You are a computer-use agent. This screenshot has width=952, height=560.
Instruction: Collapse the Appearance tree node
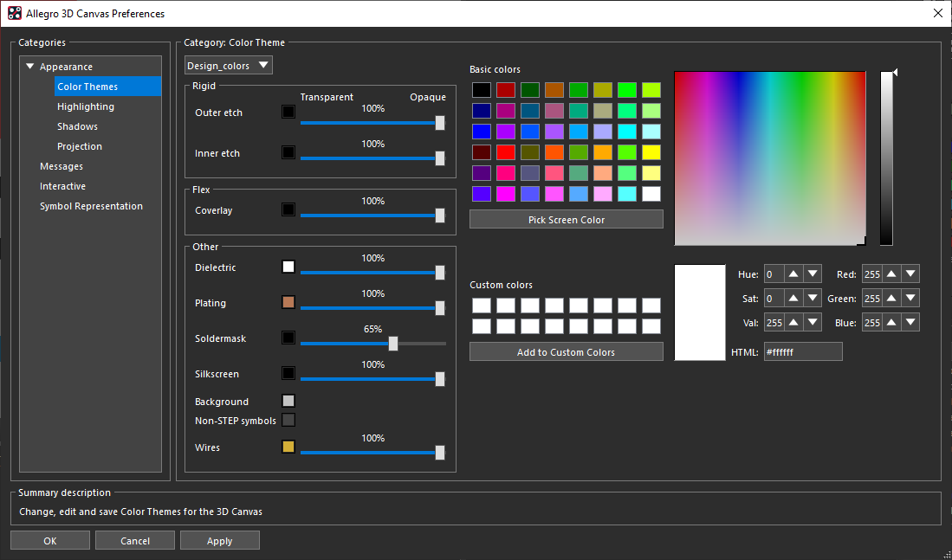[x=29, y=67]
